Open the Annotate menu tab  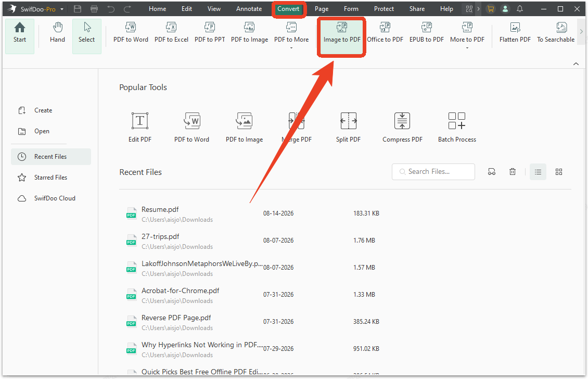pos(249,9)
